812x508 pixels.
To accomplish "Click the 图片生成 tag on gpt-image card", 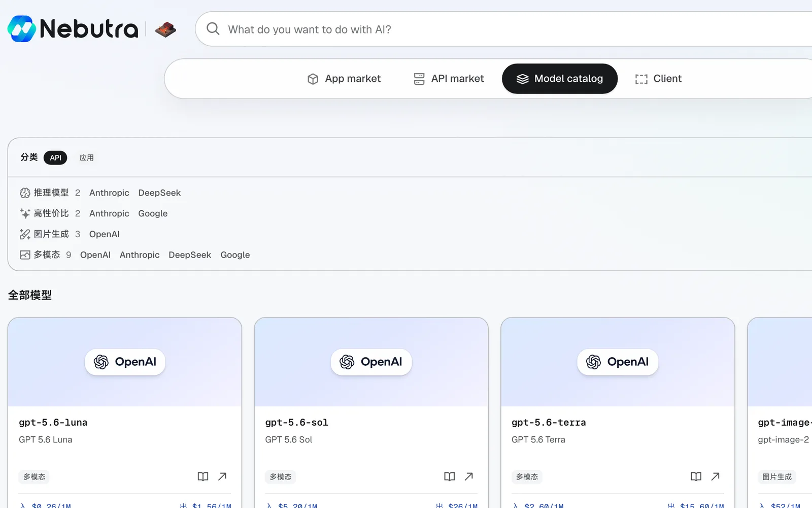I will pyautogui.click(x=777, y=477).
